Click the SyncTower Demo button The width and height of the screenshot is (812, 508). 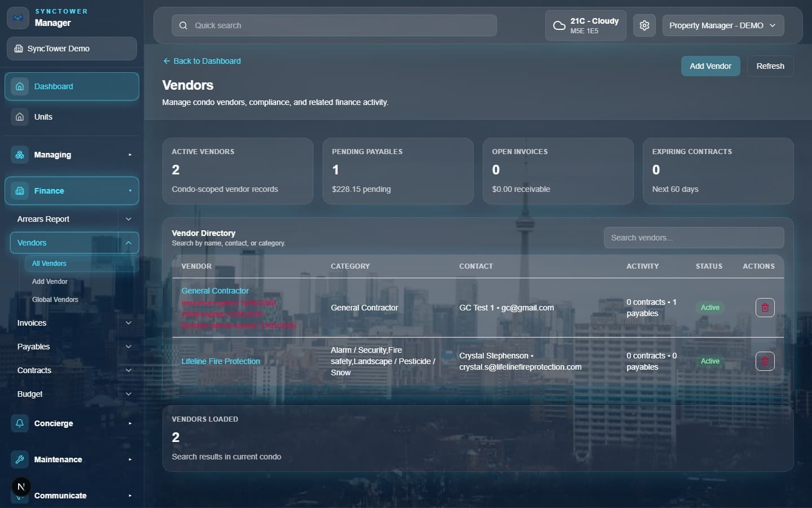pos(72,49)
